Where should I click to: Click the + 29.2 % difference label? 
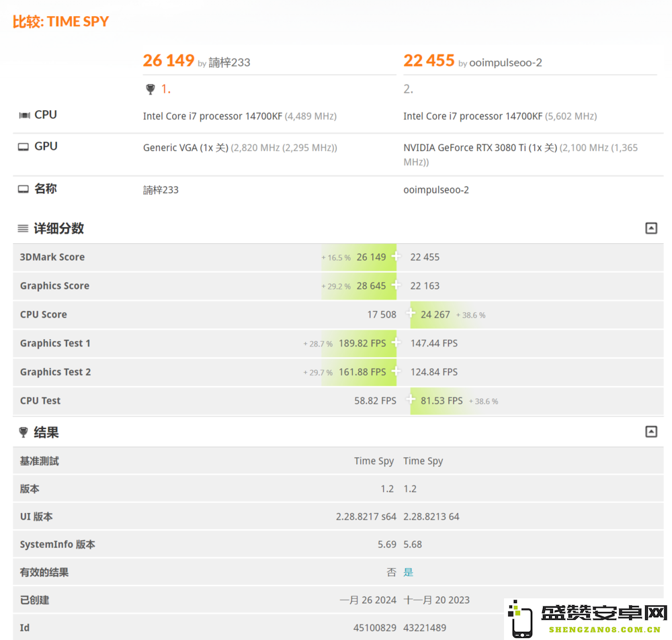[x=336, y=286]
